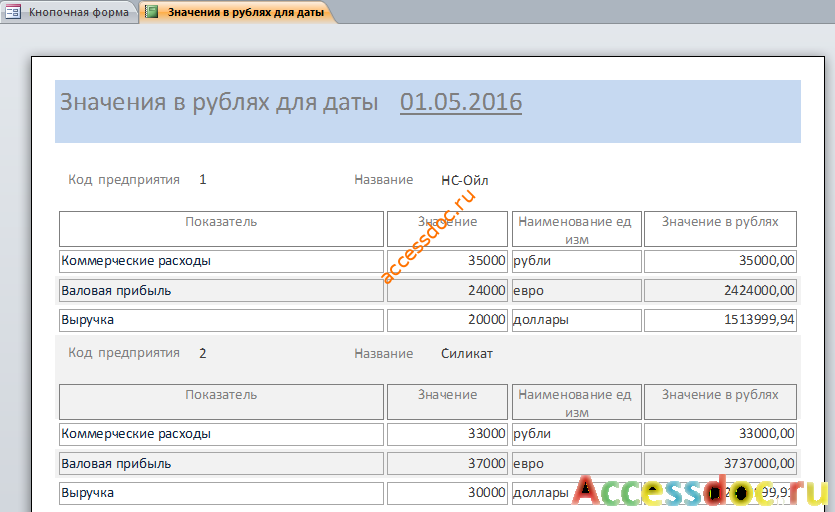Screen dimensions: 835x512
Task: Select the value 37000 cell
Action: (x=447, y=464)
